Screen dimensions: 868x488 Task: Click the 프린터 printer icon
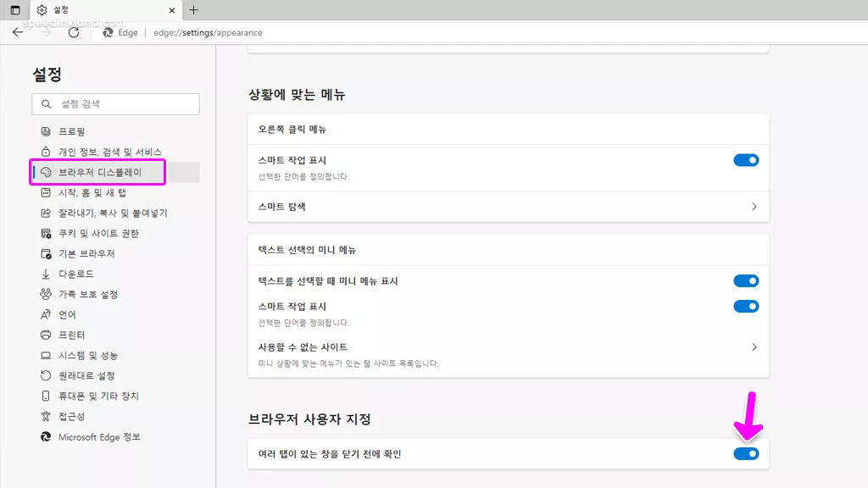point(46,335)
